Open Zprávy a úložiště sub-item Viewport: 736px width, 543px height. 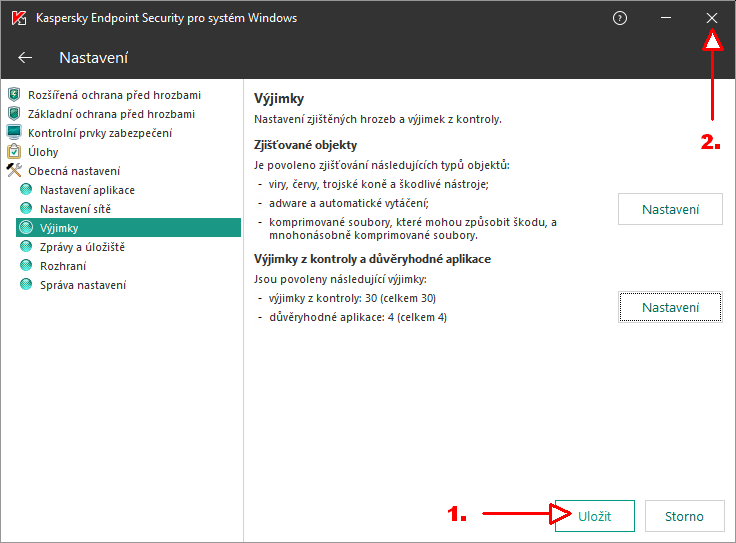[x=83, y=247]
